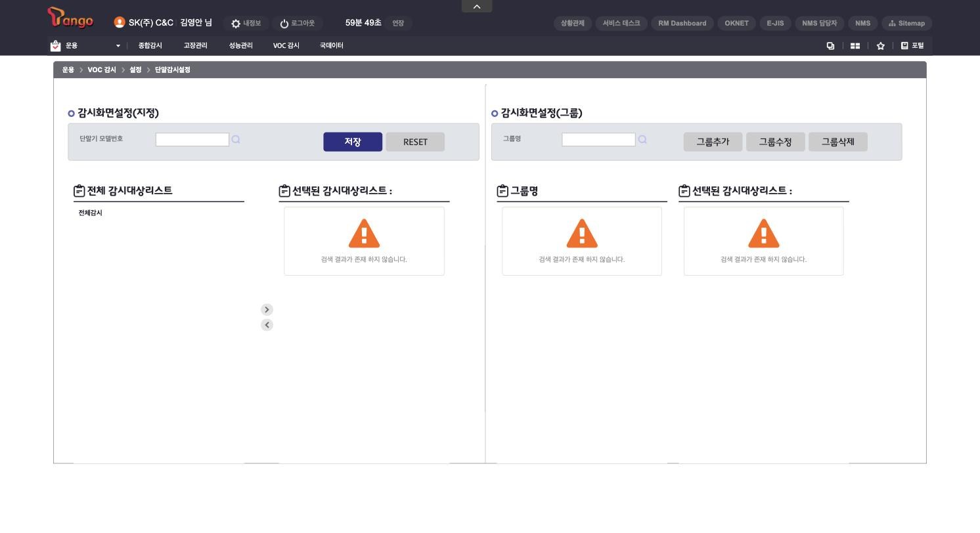This screenshot has width=980, height=533.
Task: Click VOC 감시 in the breadcrumb
Action: tap(102, 70)
